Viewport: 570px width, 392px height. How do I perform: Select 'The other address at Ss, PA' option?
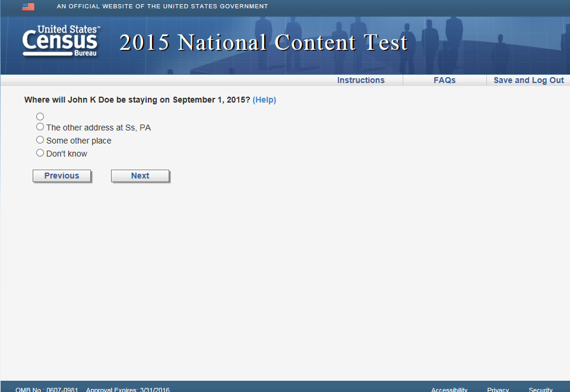tap(40, 127)
